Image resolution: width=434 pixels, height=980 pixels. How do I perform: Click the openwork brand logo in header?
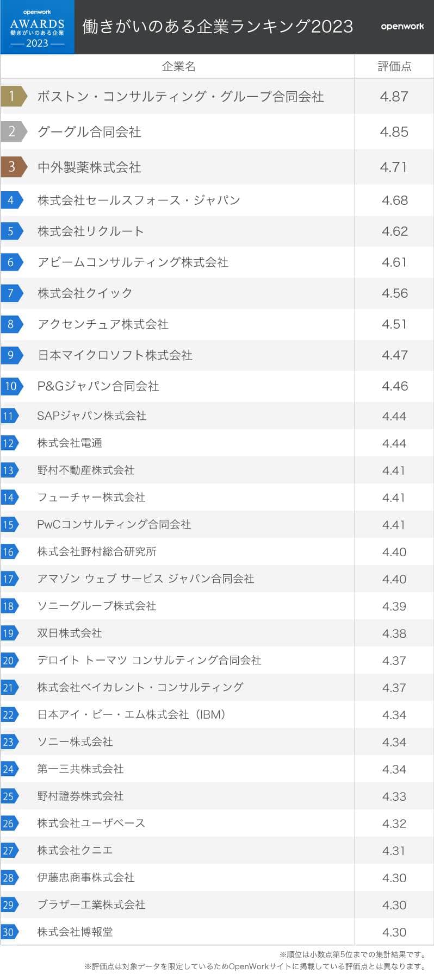[402, 26]
